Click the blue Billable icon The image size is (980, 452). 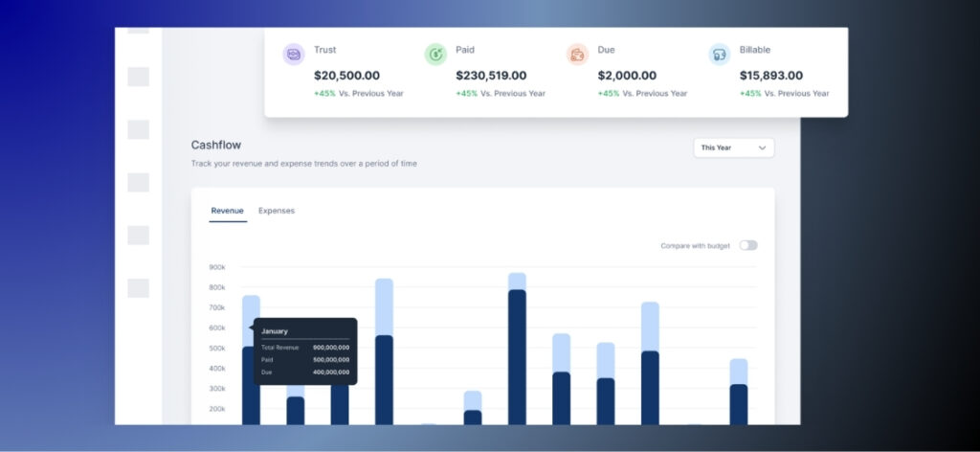point(720,55)
